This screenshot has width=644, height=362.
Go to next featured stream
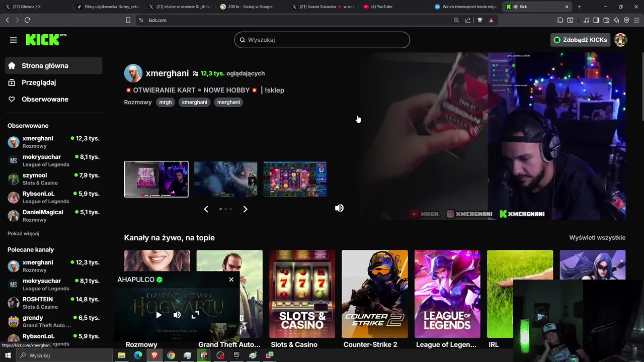[245, 209]
